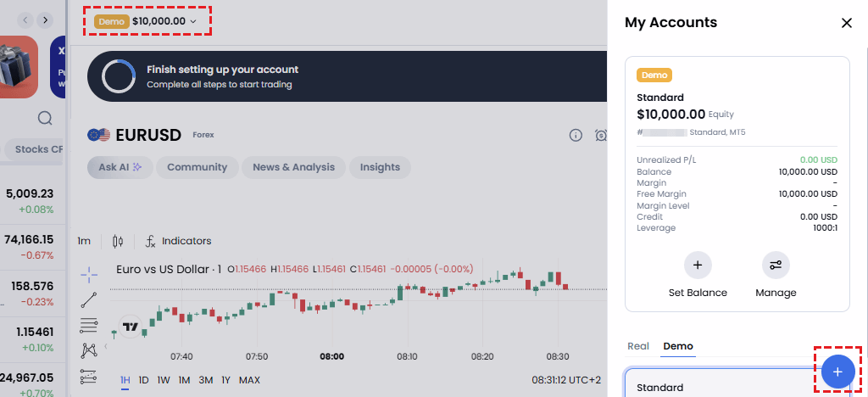Click the EURUSD info icon
The width and height of the screenshot is (868, 397).
pos(576,135)
